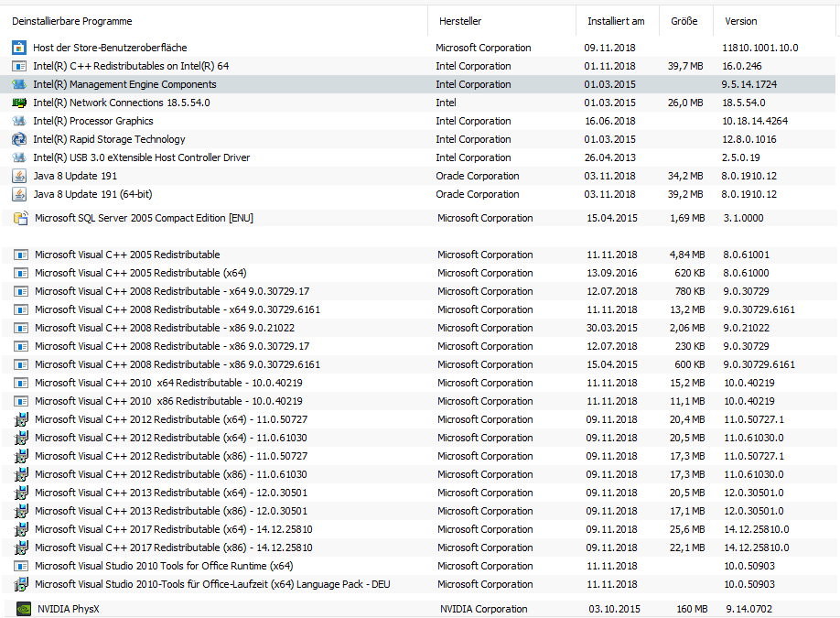Select Microsoft SQL Server 2005 Compact Edition [ENU]
Image resolution: width=840 pixels, height=618 pixels.
tap(144, 218)
